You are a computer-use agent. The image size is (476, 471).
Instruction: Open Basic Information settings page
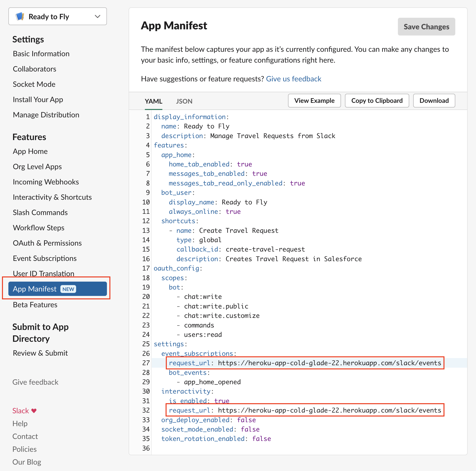click(41, 54)
